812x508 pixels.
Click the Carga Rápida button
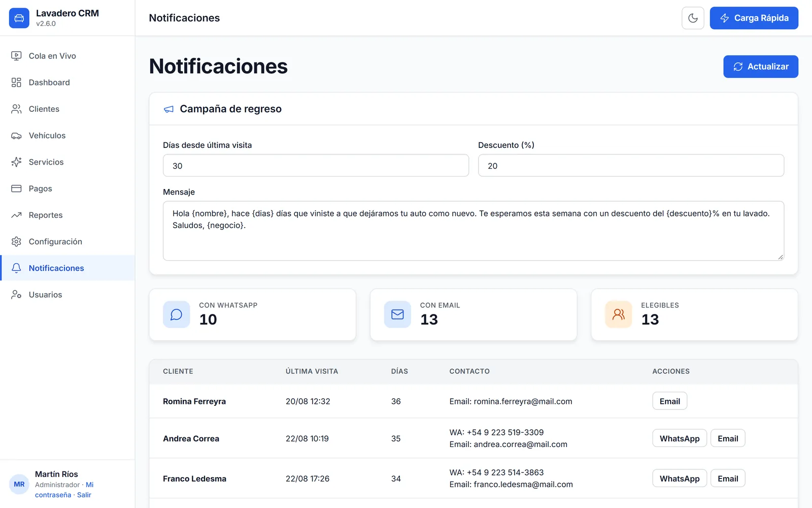pos(754,18)
